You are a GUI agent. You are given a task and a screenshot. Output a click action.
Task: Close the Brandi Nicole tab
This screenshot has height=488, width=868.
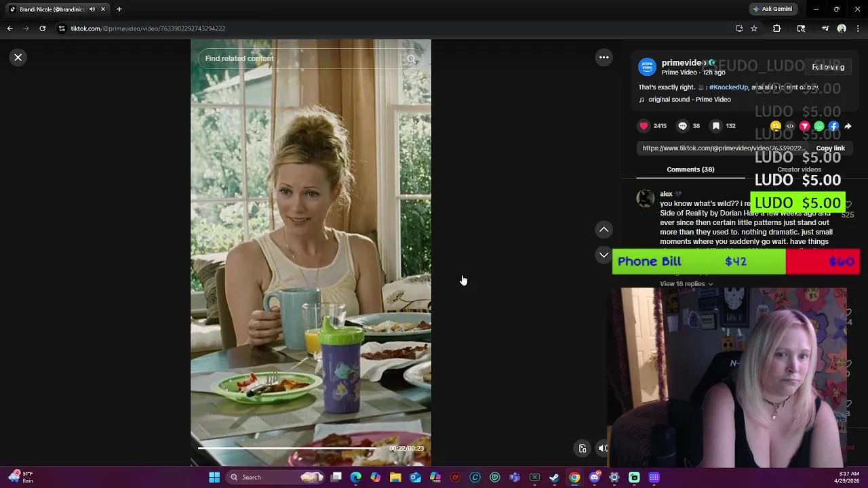(x=102, y=9)
